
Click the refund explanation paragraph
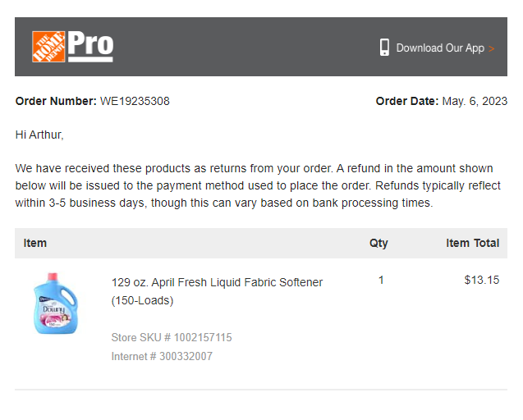[258, 185]
